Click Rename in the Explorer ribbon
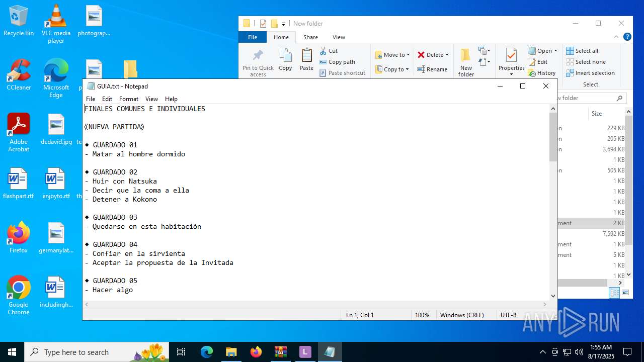644x362 pixels. [x=432, y=69]
